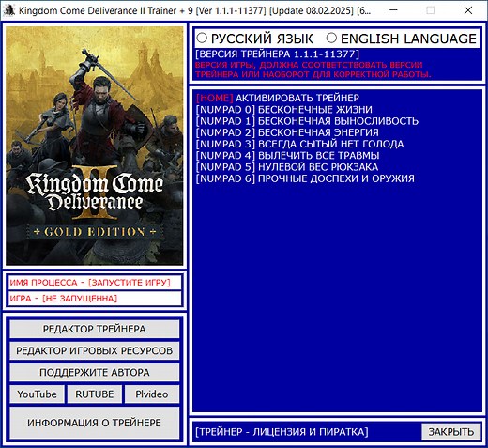488x448 pixels.
Task: Click the red game version warning text
Action: pos(313,70)
